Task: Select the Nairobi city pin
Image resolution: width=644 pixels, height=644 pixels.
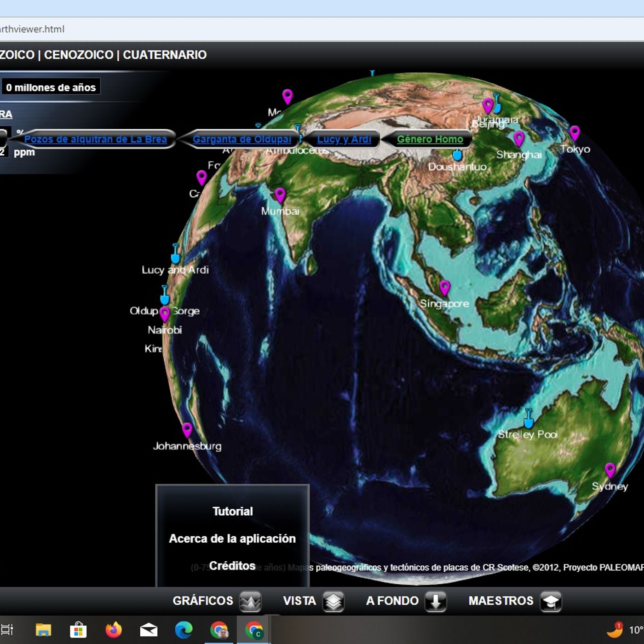Action: 164,315
